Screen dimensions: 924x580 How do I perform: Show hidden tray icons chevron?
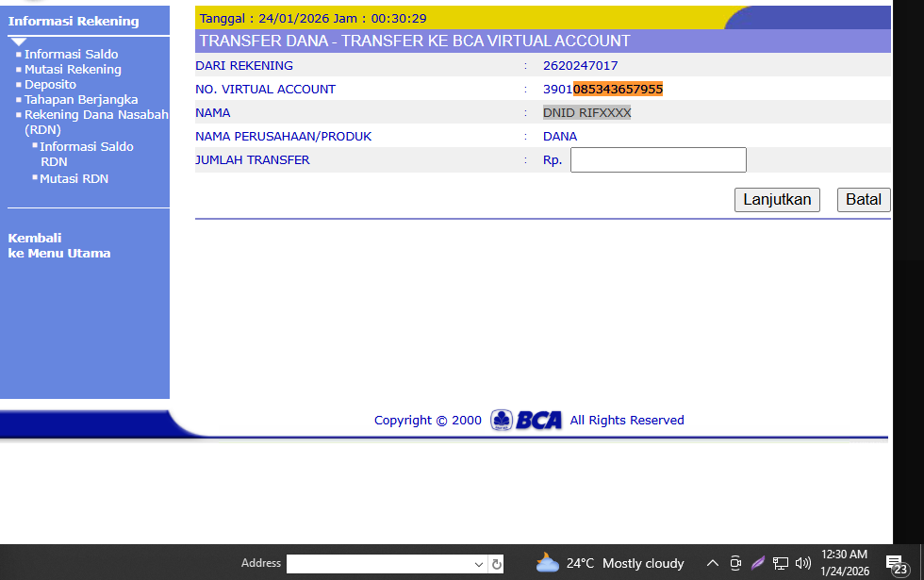713,563
